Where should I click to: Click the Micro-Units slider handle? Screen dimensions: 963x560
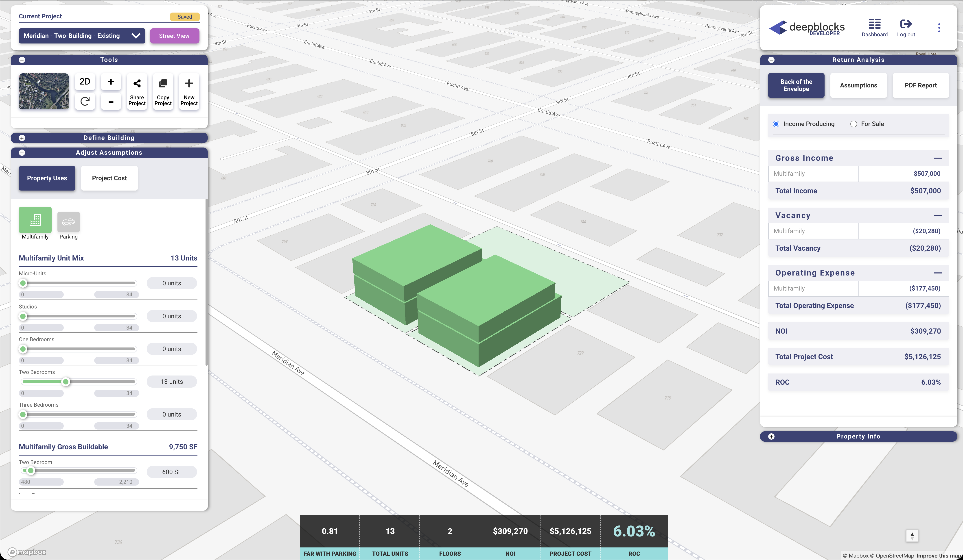(x=23, y=283)
